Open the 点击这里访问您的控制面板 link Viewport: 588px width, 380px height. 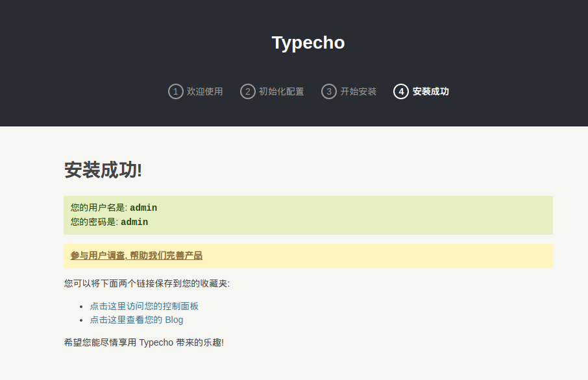tap(144, 306)
